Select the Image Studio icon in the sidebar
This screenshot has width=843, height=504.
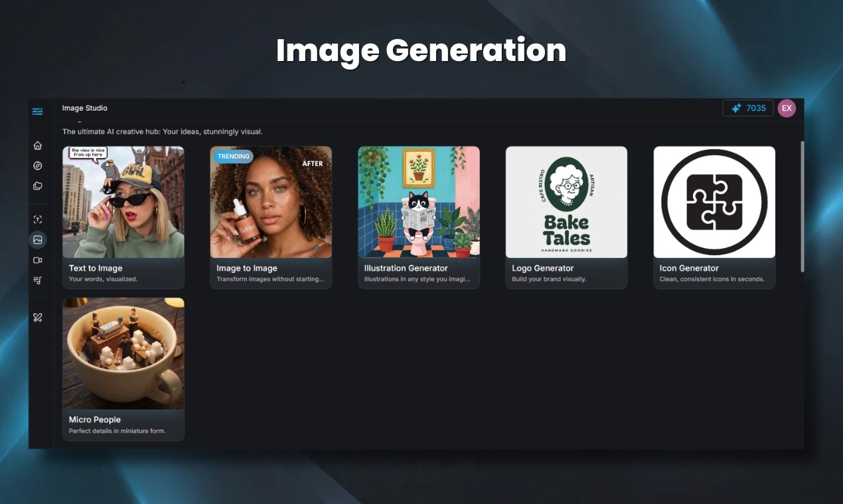click(x=37, y=239)
